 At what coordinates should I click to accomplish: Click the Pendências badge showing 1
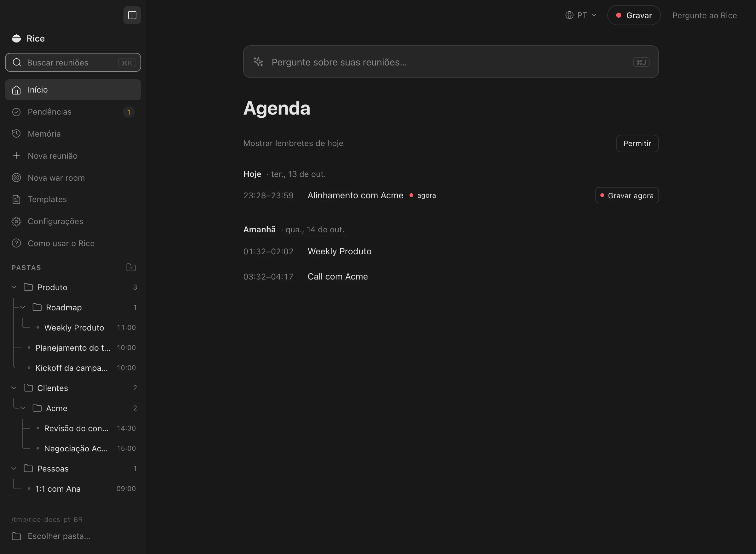pos(129,112)
